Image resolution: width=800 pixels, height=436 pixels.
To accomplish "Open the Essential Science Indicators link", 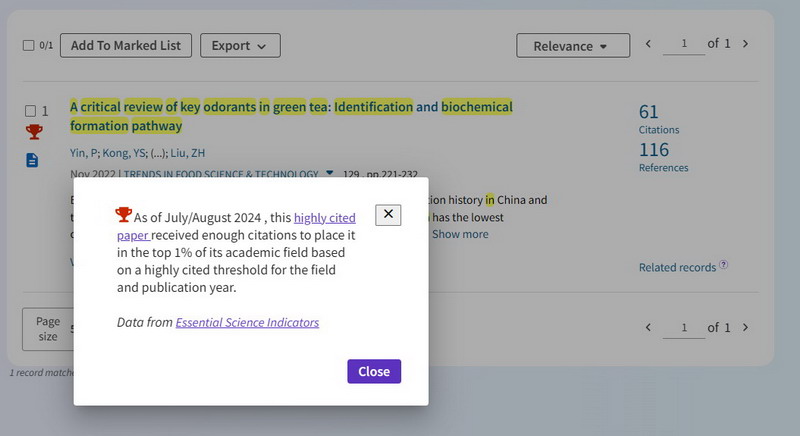I will point(247,322).
